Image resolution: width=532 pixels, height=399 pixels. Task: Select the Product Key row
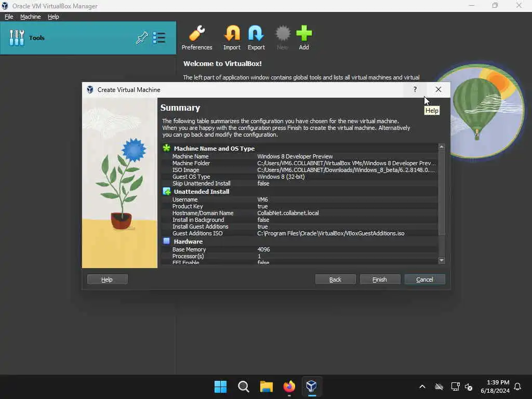pyautogui.click(x=300, y=206)
